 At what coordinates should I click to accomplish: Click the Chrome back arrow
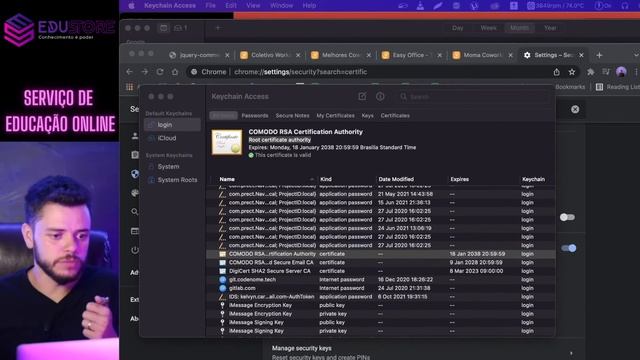129,72
